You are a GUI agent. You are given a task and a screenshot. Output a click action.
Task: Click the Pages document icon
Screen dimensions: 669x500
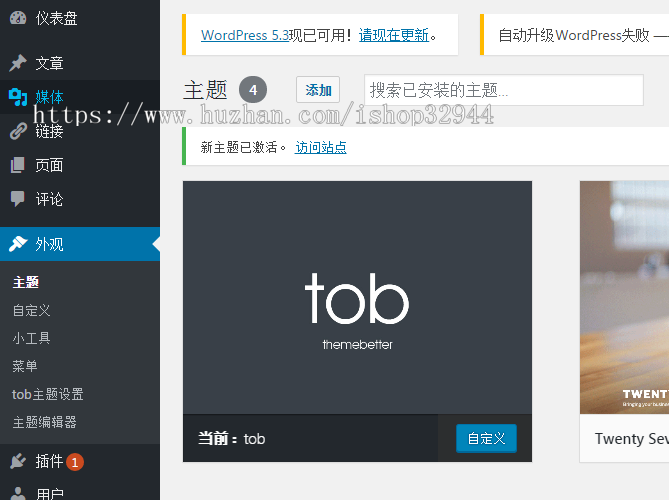tap(18, 165)
